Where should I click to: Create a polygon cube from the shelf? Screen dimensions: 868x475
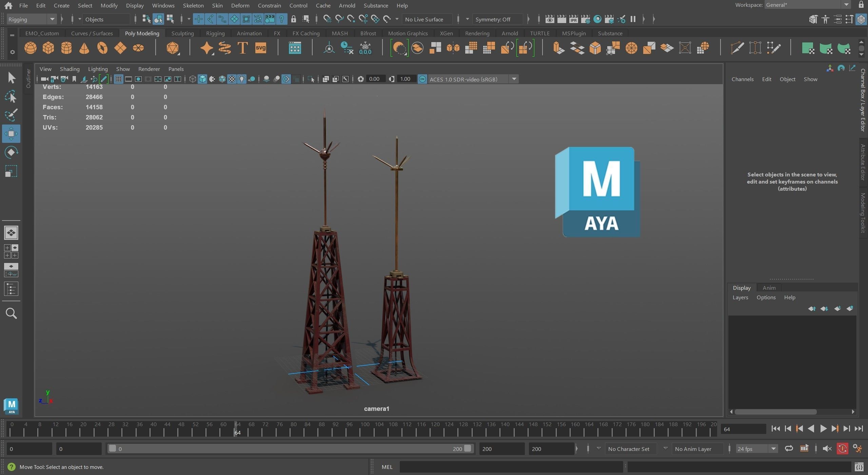point(48,48)
